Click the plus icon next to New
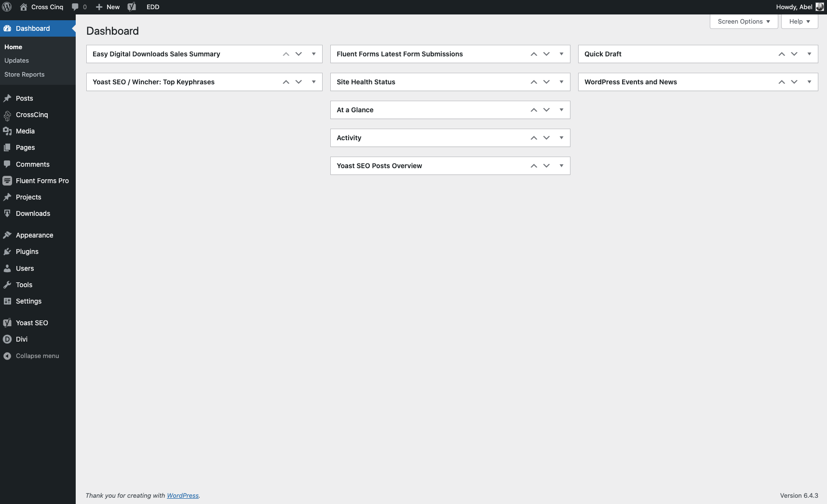Image resolution: width=827 pixels, height=504 pixels. (99, 7)
